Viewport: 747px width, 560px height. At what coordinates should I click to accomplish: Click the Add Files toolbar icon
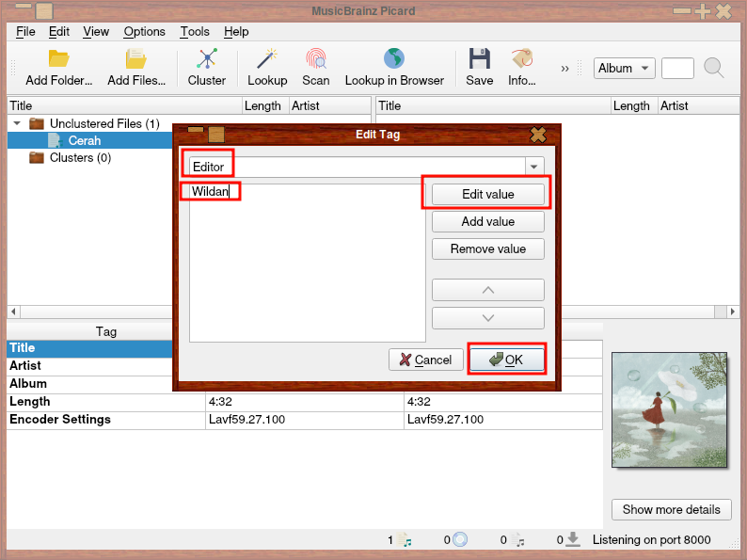pos(136,59)
